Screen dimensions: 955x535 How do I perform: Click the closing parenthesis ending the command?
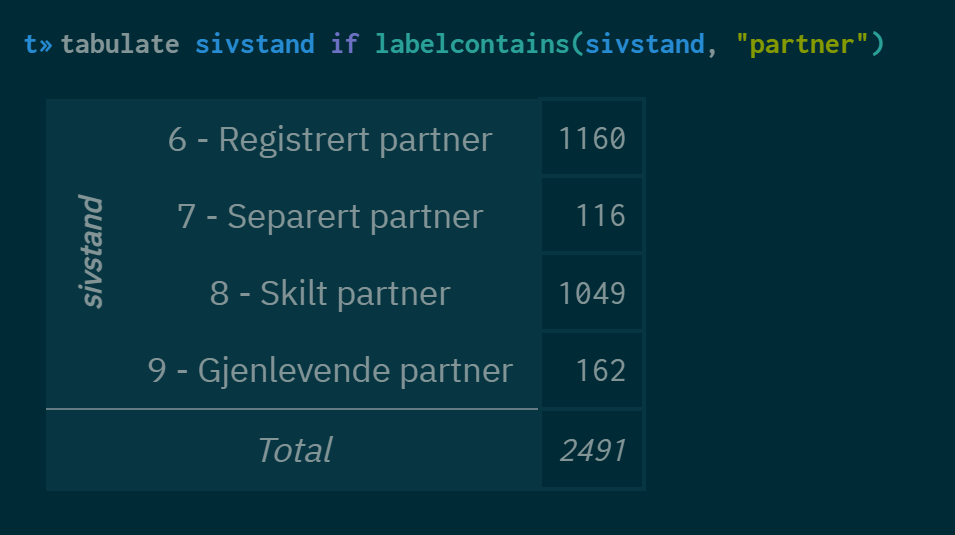pos(877,44)
